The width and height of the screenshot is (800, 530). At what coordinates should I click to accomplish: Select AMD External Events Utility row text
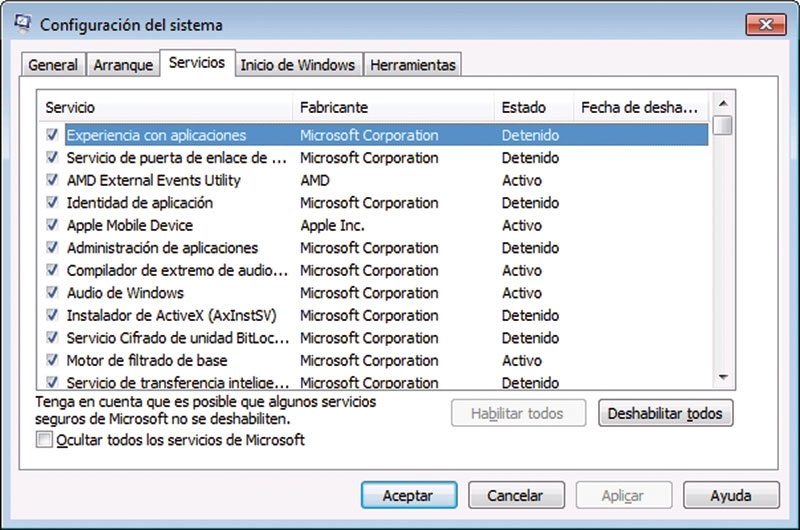(x=154, y=180)
